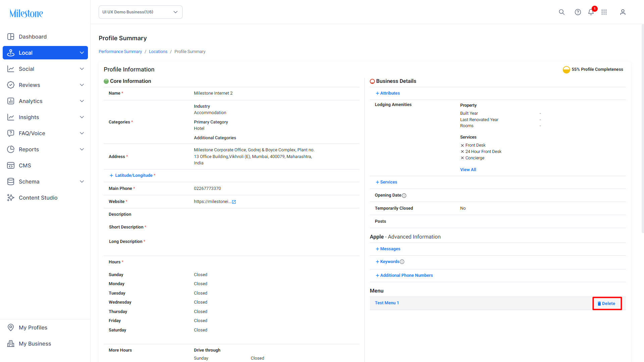Go to Dashboard in sidebar
The height and width of the screenshot is (362, 644).
pyautogui.click(x=45, y=37)
